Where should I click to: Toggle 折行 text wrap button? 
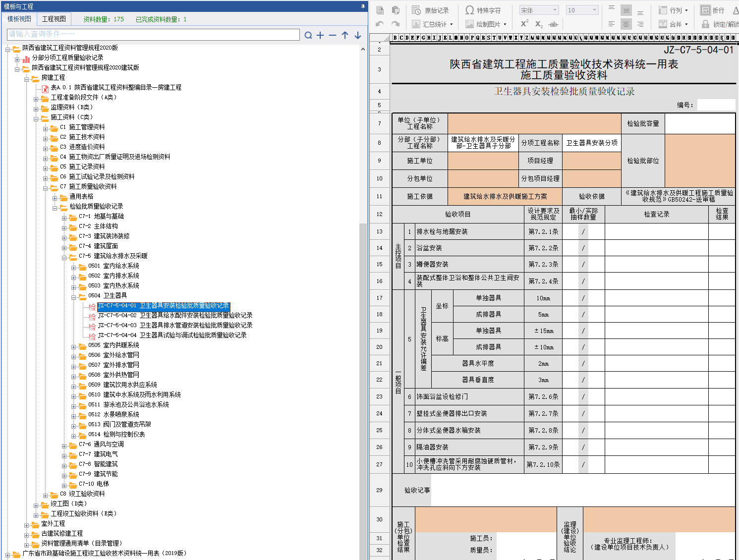(712, 10)
